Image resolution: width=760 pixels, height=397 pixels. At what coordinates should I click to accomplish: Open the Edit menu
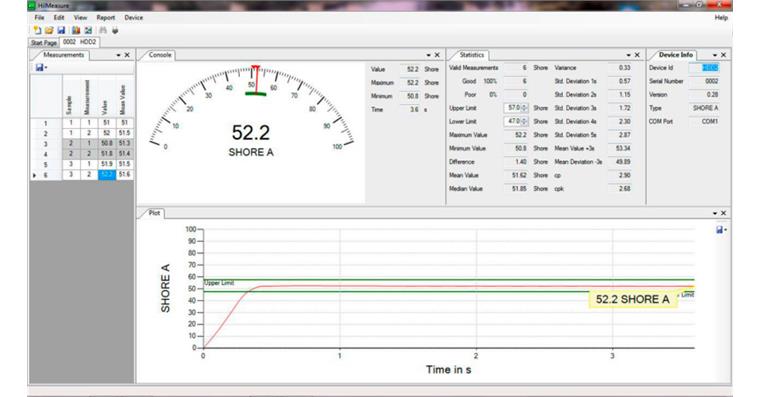coord(59,17)
